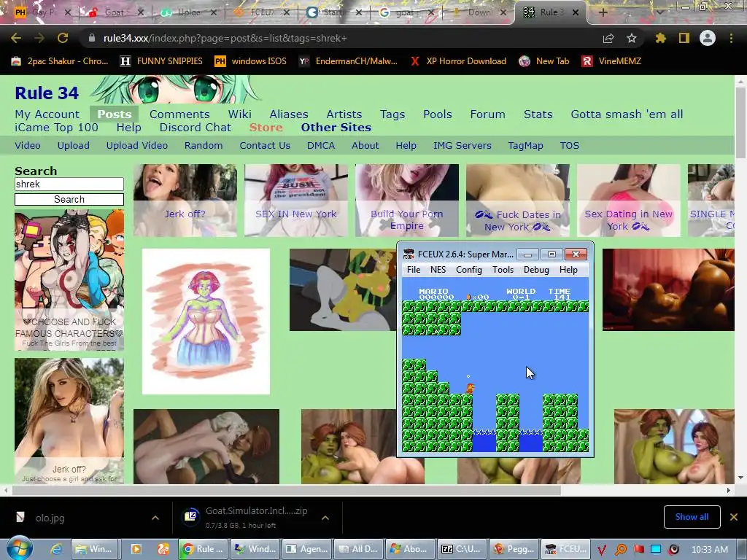Click the vertical page scrollbar

point(740,122)
